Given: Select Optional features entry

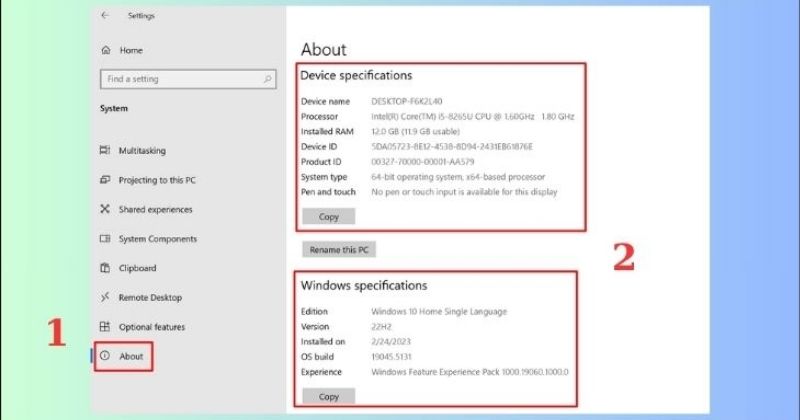Looking at the screenshot, I should tap(152, 327).
